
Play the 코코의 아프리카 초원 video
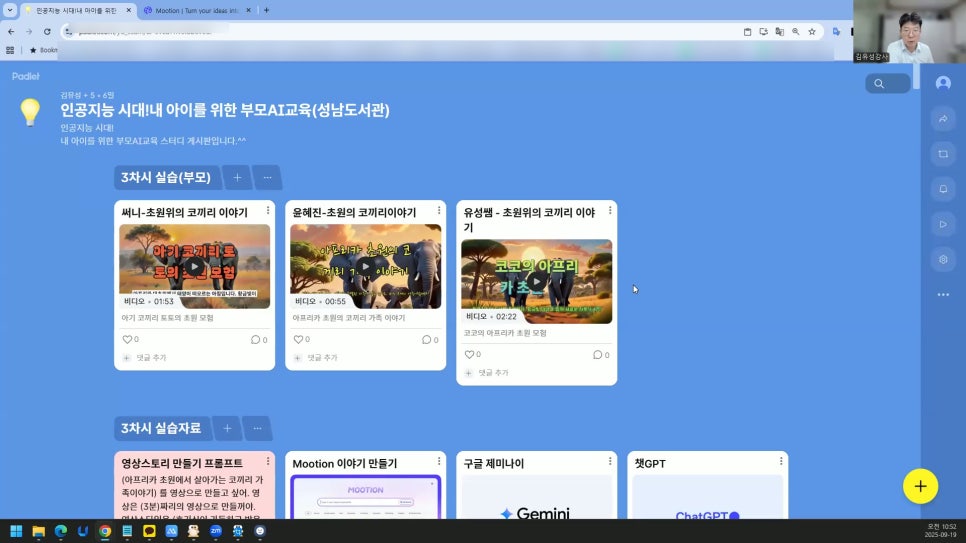point(537,282)
